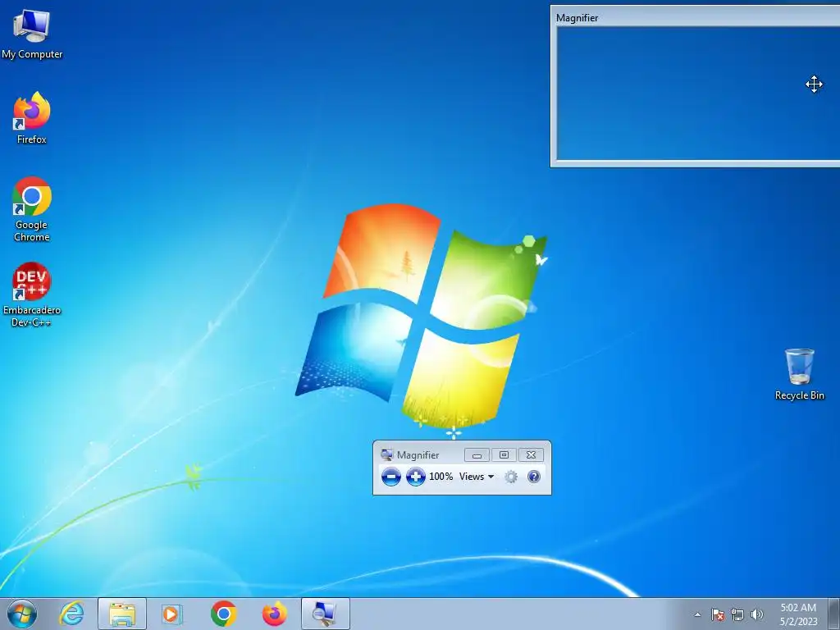Select the My Computer desktop icon
Viewport: 840px width, 630px height.
[x=32, y=34]
